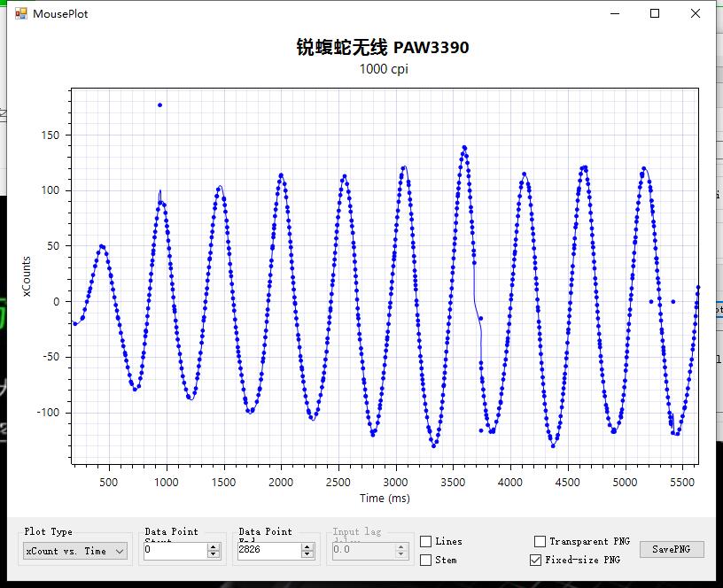Close the MousePlot window

tap(696, 13)
